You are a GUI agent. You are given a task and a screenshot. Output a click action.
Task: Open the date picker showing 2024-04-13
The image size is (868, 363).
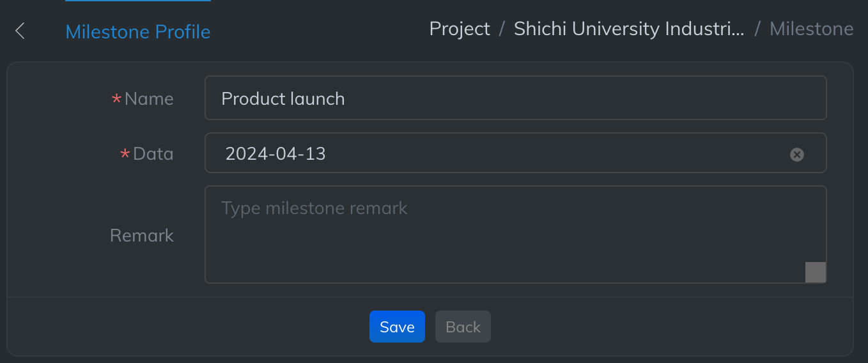click(x=499, y=153)
